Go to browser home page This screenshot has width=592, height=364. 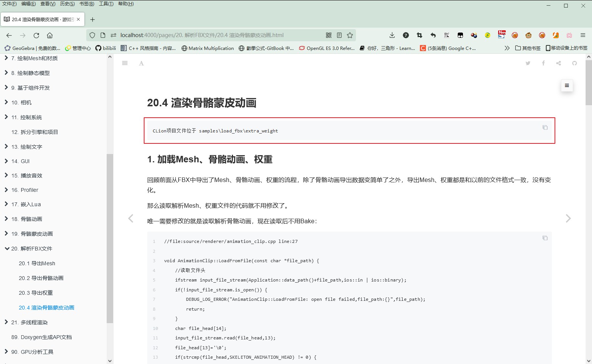click(50, 35)
